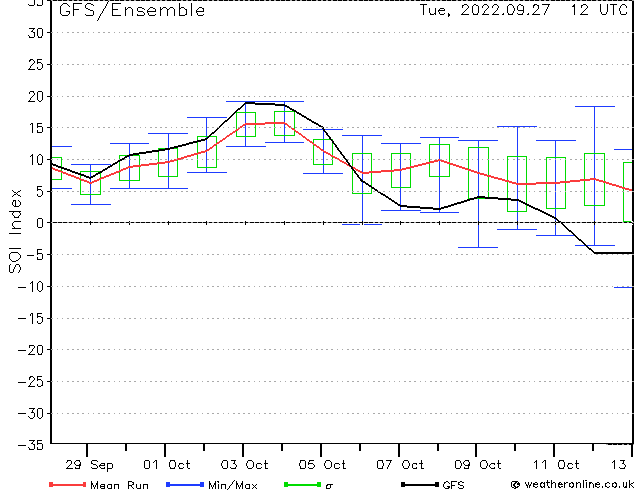Click the Min/Max legend label
The image size is (634, 490).
coord(233,485)
